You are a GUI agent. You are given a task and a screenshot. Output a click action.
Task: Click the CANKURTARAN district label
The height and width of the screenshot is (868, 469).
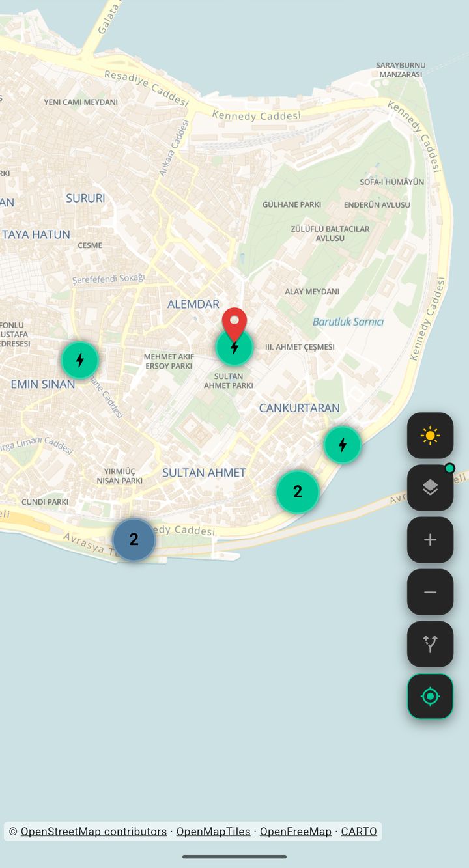coord(300,408)
